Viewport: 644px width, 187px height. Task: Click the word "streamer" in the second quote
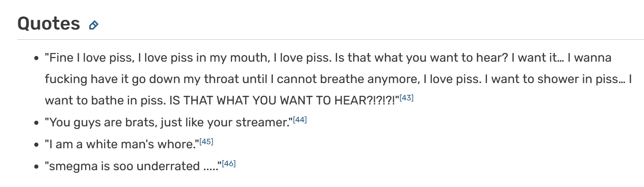pyautogui.click(x=264, y=123)
